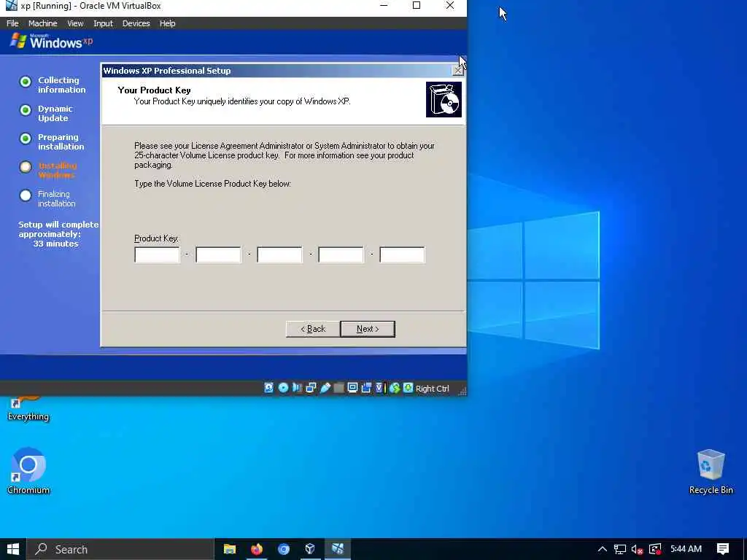The height and width of the screenshot is (560, 747).
Task: Open the View menu
Action: click(75, 23)
